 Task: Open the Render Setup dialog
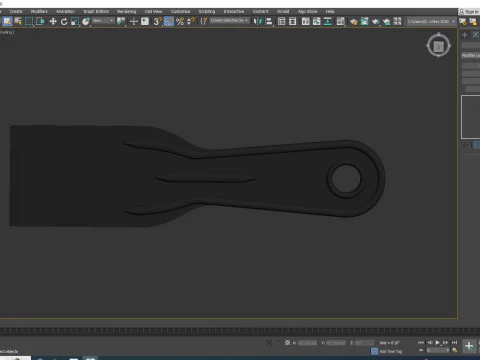[x=353, y=22]
